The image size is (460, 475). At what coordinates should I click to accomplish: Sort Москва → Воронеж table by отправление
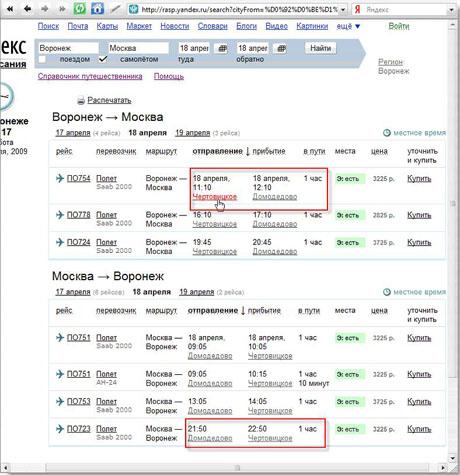(213, 310)
